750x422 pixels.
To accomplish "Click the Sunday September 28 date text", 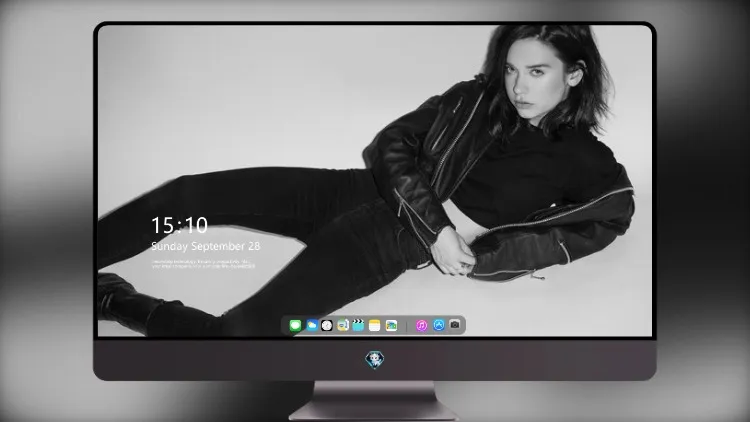I will coord(206,246).
